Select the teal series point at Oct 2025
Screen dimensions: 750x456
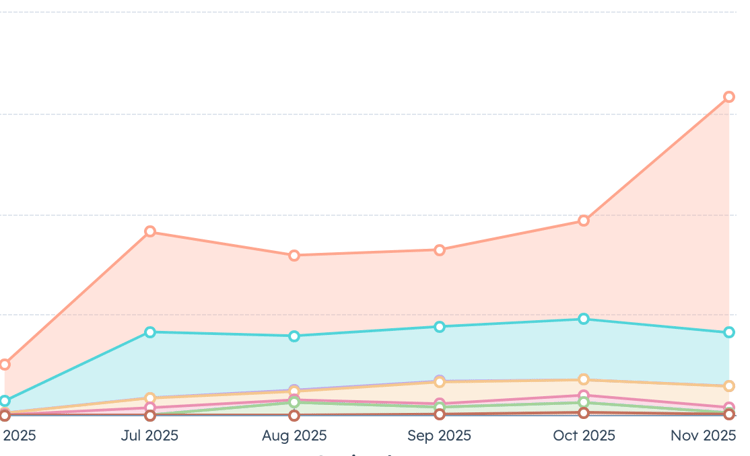click(584, 319)
